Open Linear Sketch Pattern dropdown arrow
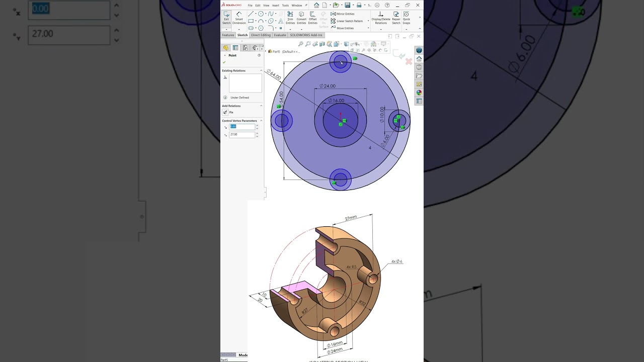The height and width of the screenshot is (362, 644). tap(368, 21)
